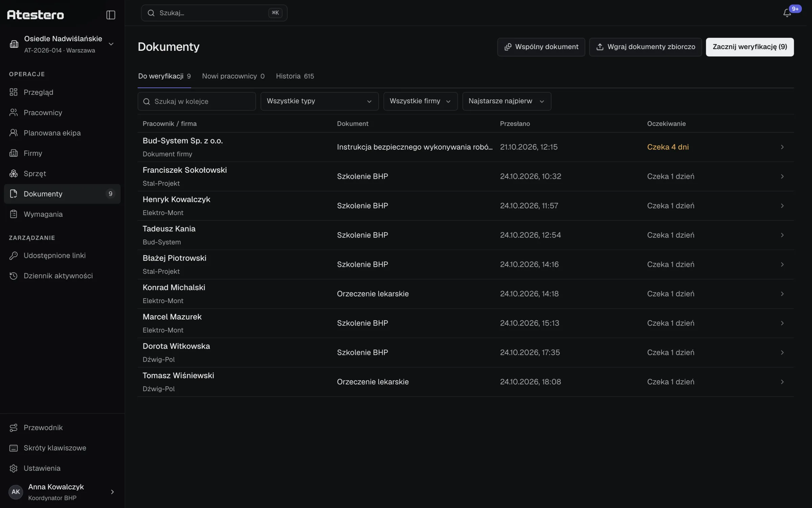Viewport: 812px width, 508px height.
Task: Switch to Do weryfikacji tab
Action: point(164,76)
